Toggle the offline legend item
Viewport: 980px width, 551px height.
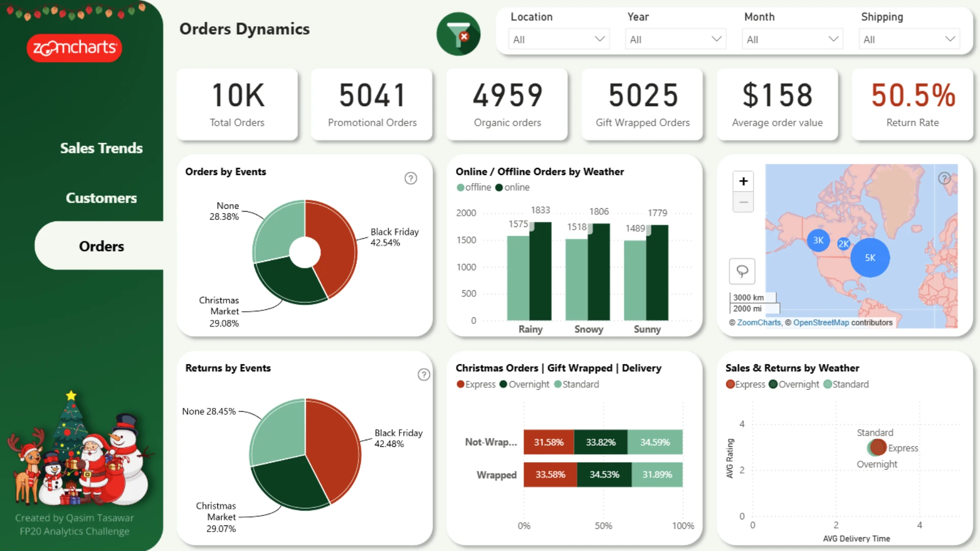[474, 187]
